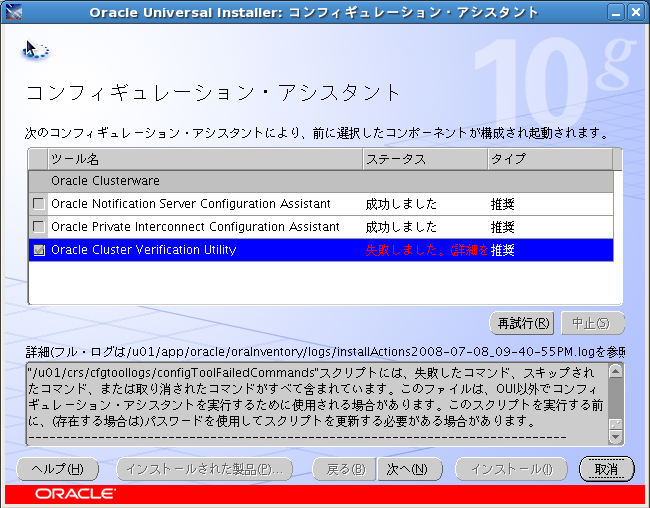Click the インストール(I) install button
Screen dimensions: 650x508
pos(511,469)
